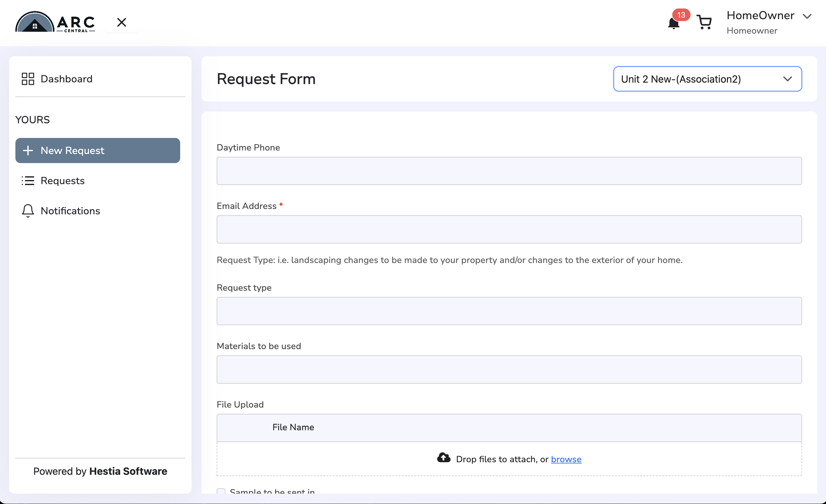Click the ARC Central logo
The height and width of the screenshot is (504, 826).
click(55, 22)
